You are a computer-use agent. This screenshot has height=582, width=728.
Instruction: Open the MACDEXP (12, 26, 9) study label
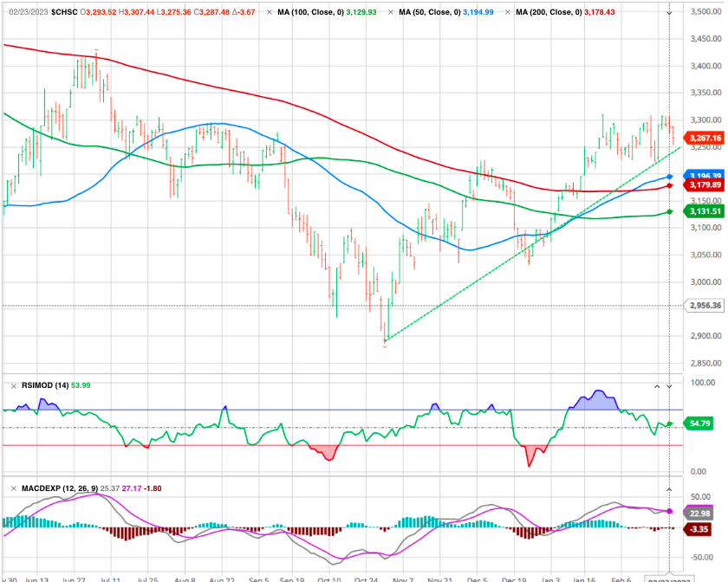55,488
